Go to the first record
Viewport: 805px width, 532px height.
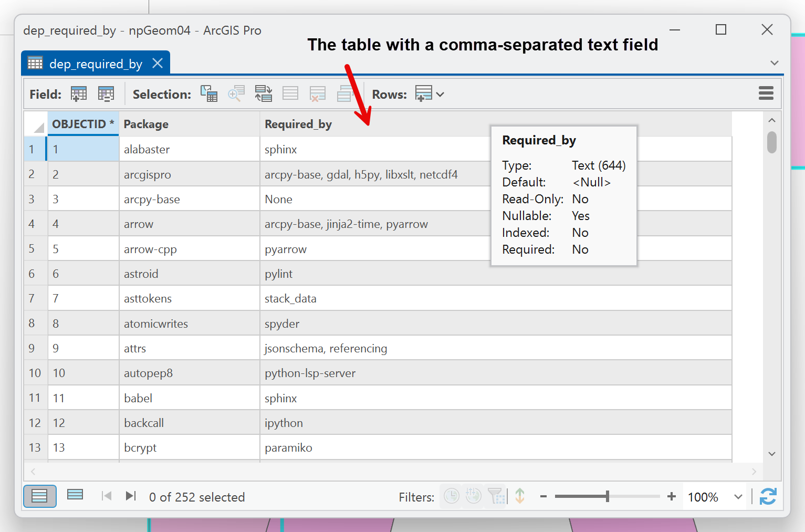[107, 496]
